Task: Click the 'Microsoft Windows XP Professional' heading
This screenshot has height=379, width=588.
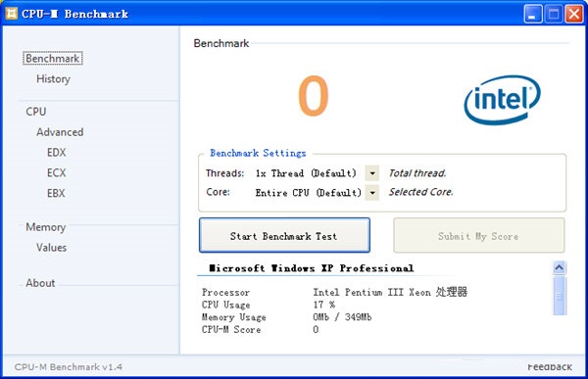Action: [312, 268]
